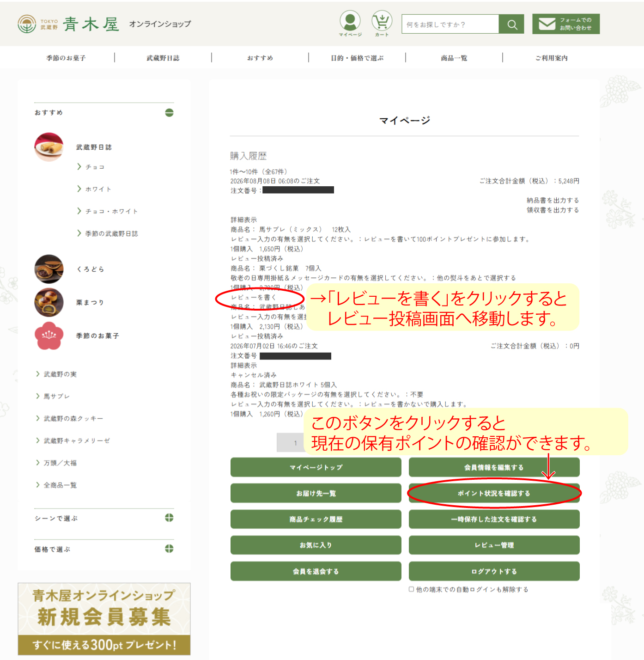
Task: Expand the シーンで選ぶ sidebar section
Action: (x=169, y=518)
